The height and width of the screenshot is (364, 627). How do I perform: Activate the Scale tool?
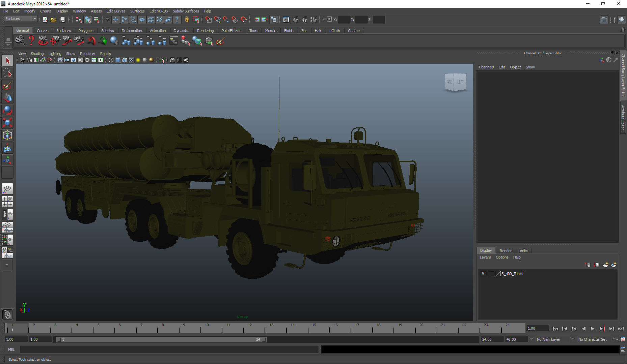tap(7, 123)
